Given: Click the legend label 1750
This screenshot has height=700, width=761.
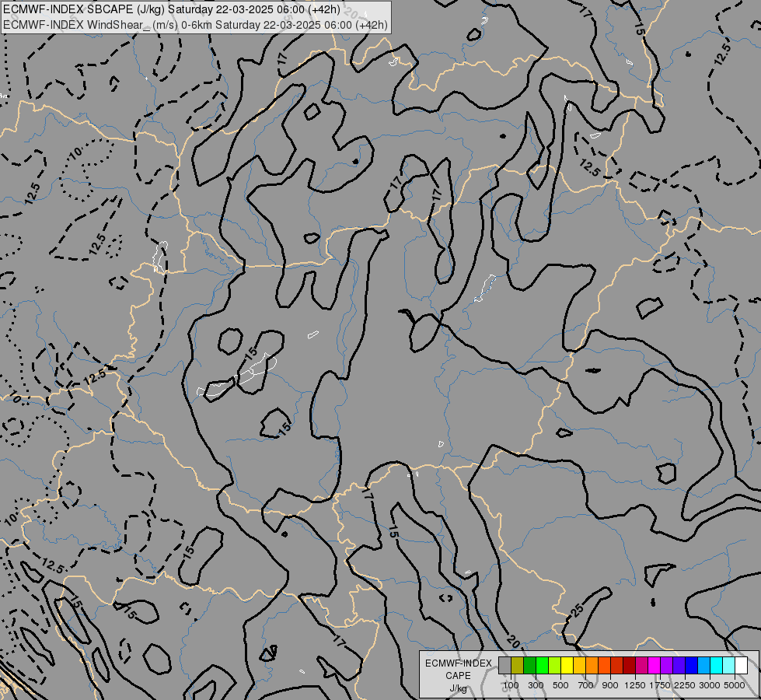Looking at the screenshot, I should pyautogui.click(x=660, y=685).
